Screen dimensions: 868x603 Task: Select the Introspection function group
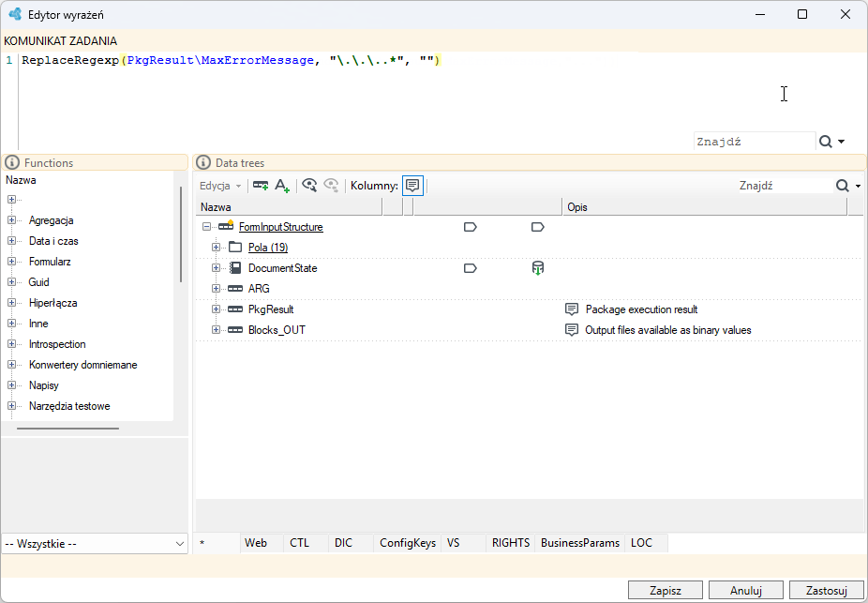[x=57, y=344]
